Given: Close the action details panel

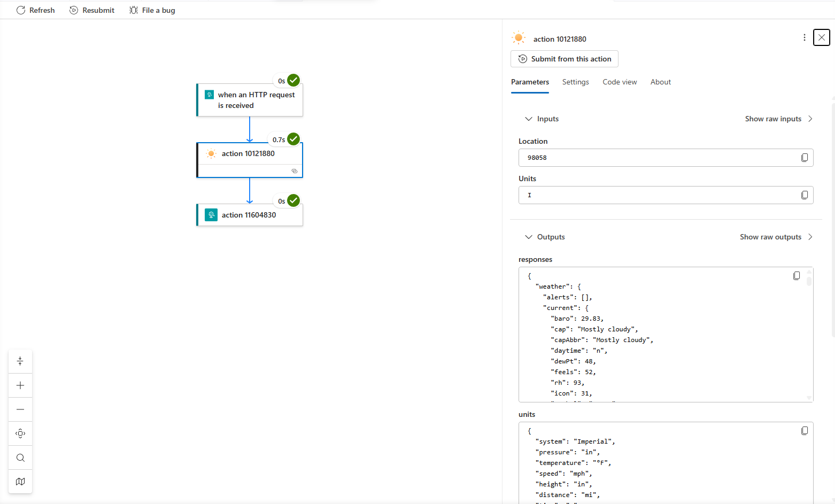Looking at the screenshot, I should 822,37.
